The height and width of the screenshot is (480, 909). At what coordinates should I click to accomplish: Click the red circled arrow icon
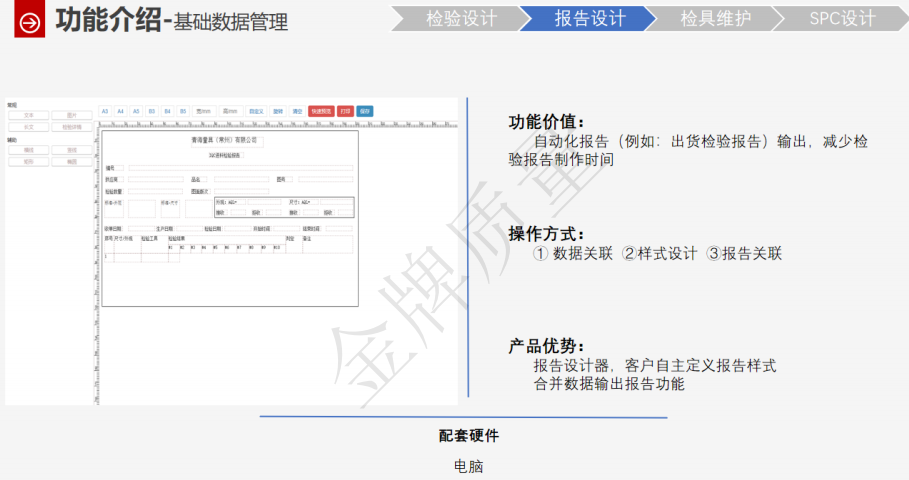[30, 20]
